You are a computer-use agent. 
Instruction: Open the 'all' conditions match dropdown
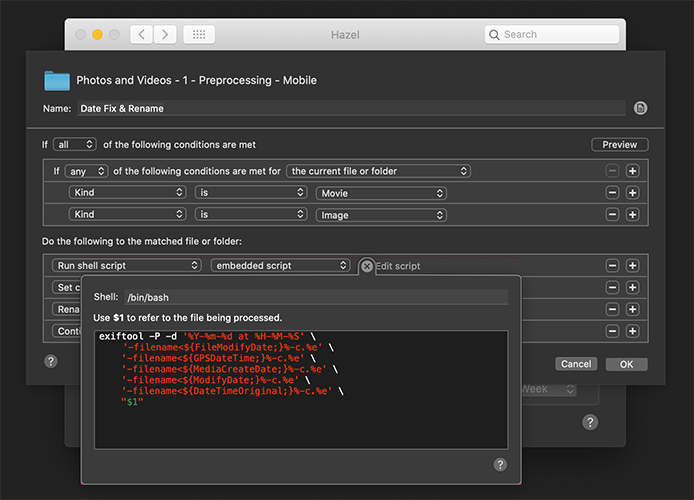[x=75, y=145]
